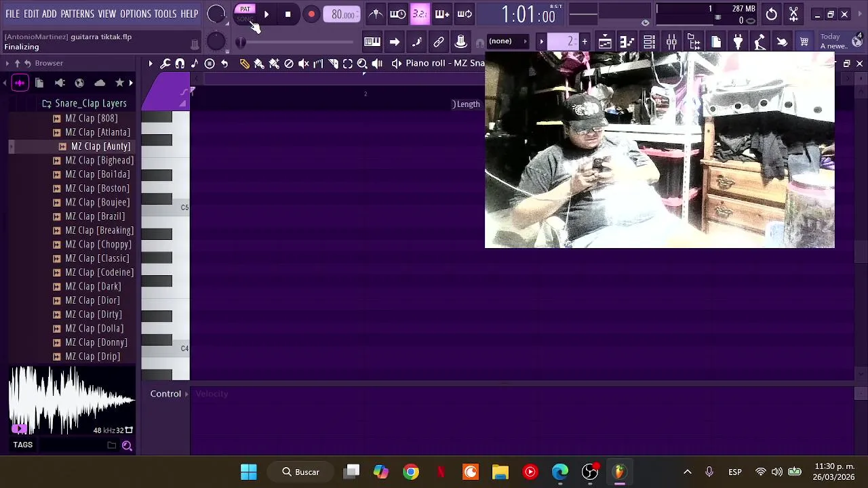Open the Playlist window icon

tap(605, 42)
